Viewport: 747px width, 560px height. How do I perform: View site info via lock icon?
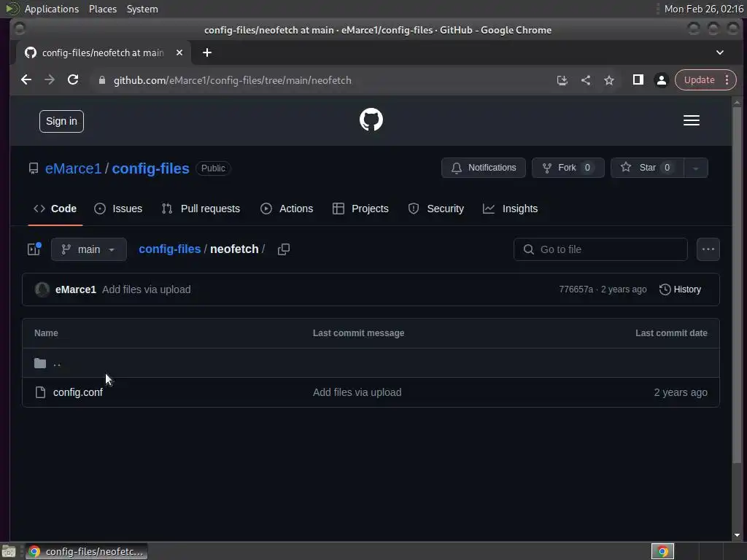pyautogui.click(x=101, y=80)
